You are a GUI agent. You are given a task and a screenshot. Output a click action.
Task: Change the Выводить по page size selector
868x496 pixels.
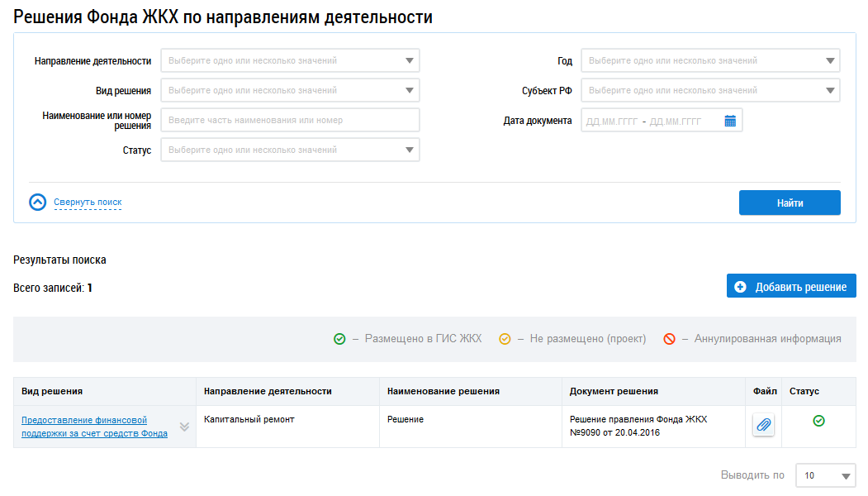pyautogui.click(x=825, y=476)
